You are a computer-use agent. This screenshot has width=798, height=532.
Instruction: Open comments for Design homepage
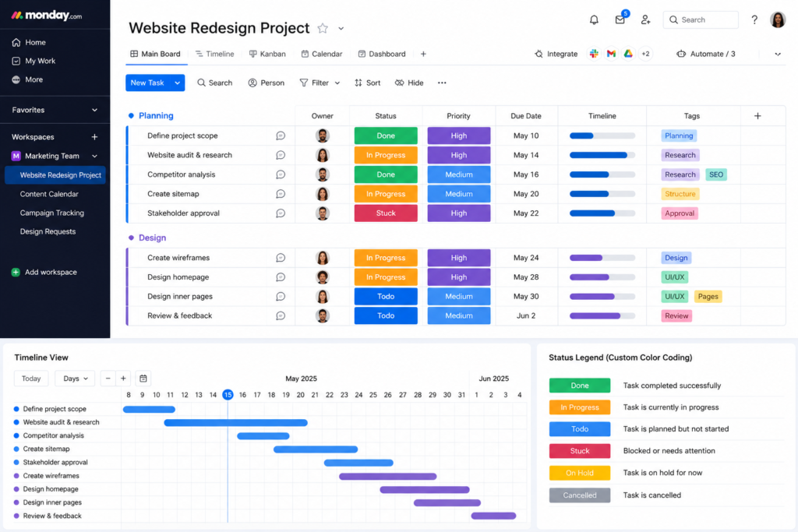(x=281, y=277)
